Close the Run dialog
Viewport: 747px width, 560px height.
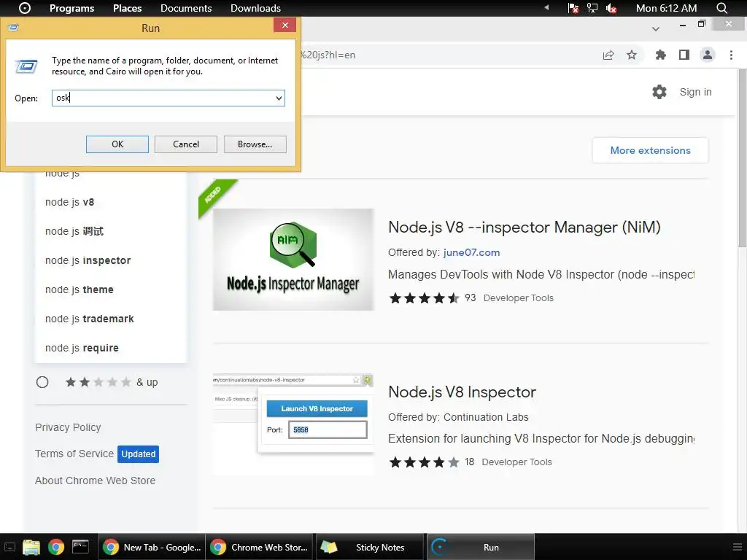point(285,26)
